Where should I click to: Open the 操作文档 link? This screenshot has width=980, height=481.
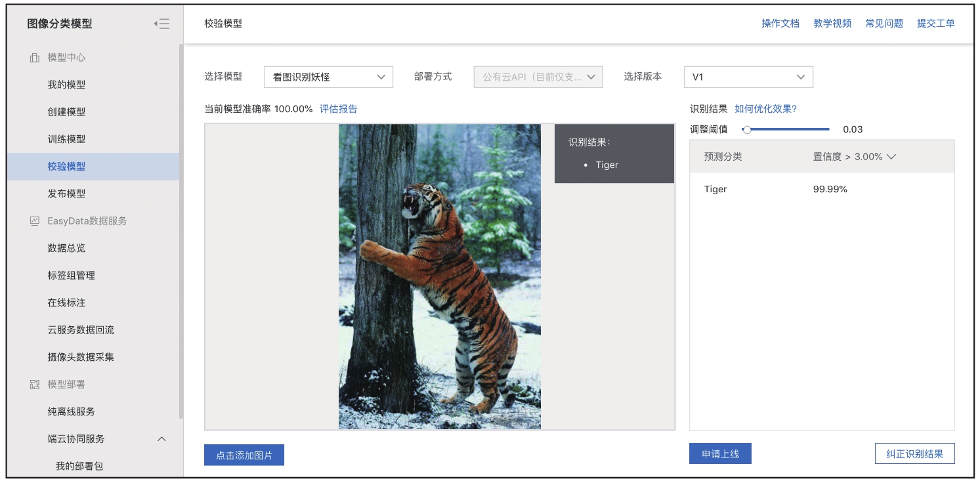pyautogui.click(x=780, y=24)
